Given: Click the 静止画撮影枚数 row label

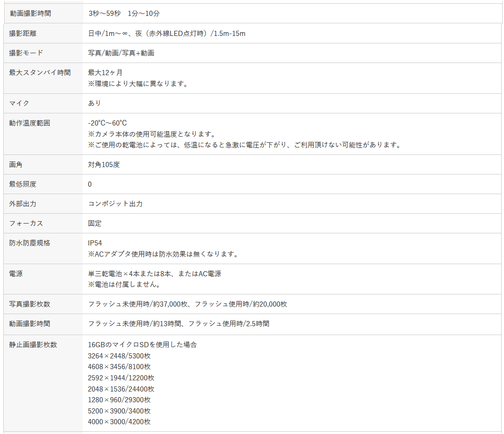Looking at the screenshot, I should pos(33,345).
